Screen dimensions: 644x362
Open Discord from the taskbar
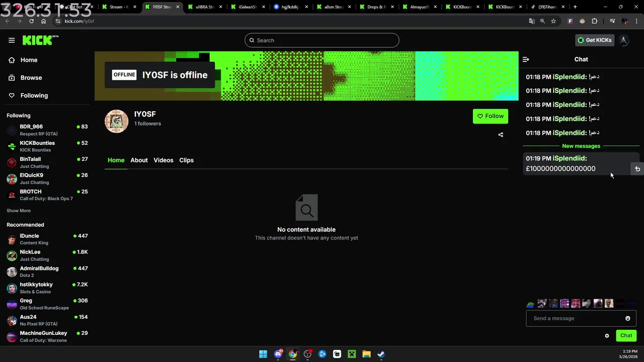(x=278, y=354)
